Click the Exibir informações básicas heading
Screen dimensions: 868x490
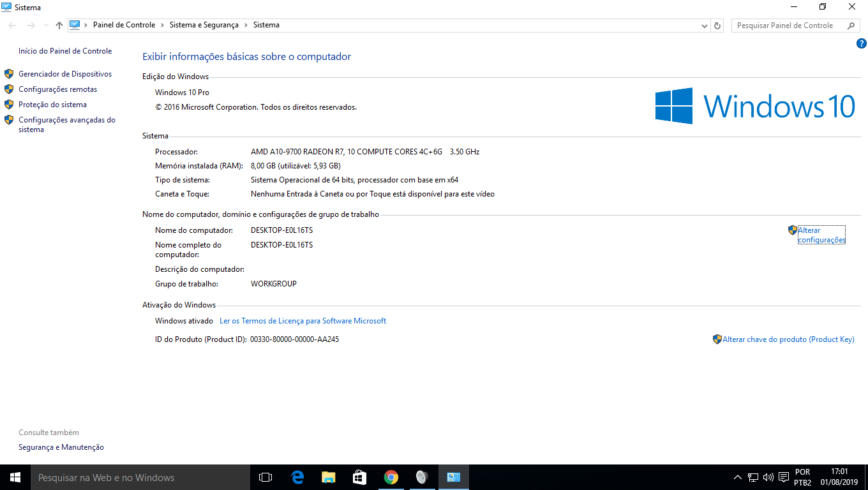(x=246, y=57)
